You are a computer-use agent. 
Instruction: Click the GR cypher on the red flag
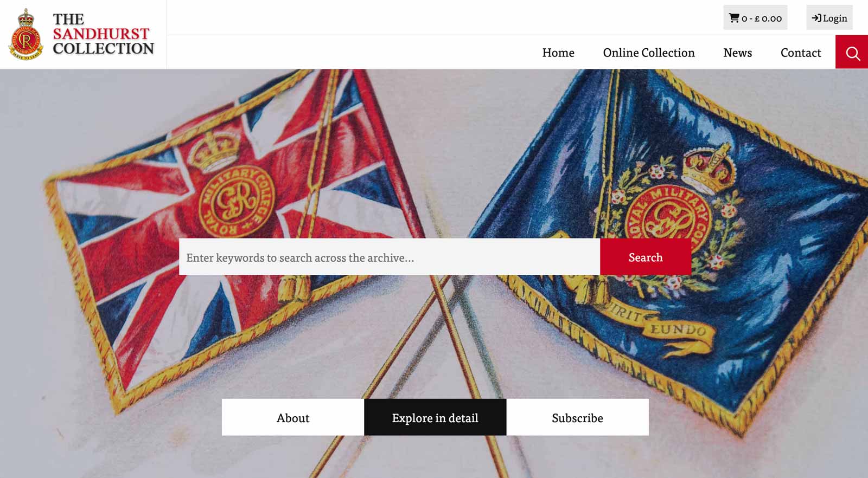[235, 201]
